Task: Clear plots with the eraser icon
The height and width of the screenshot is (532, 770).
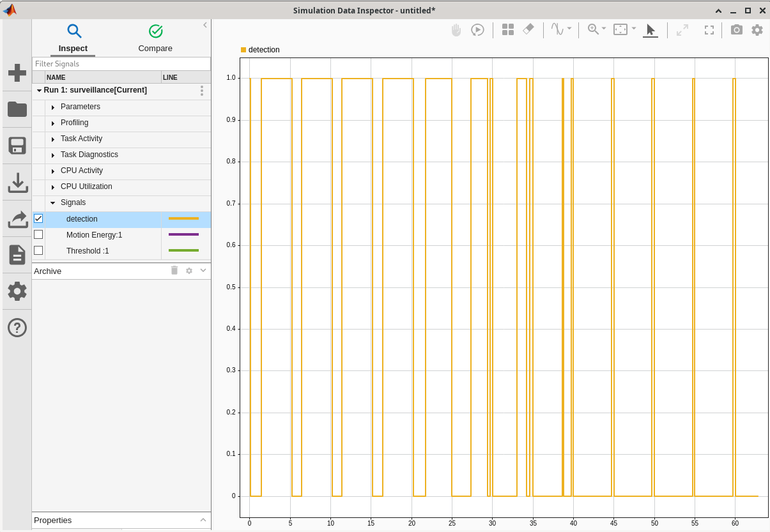Action: click(x=529, y=29)
